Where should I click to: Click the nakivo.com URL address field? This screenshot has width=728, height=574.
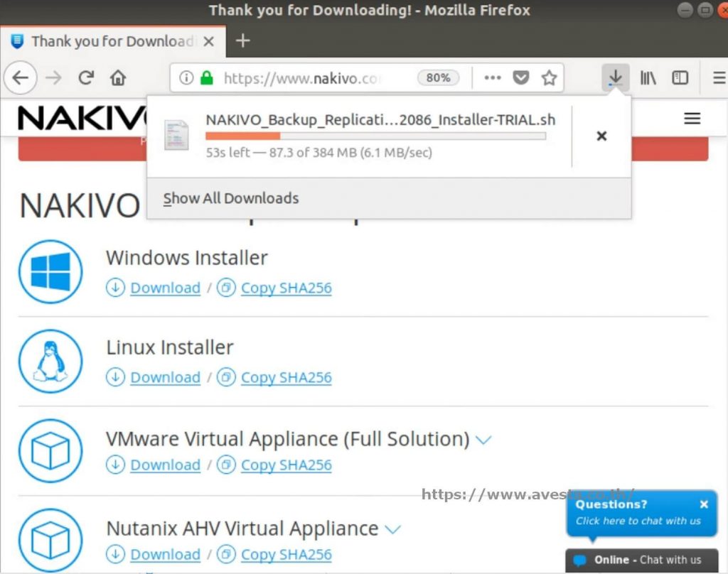point(301,78)
